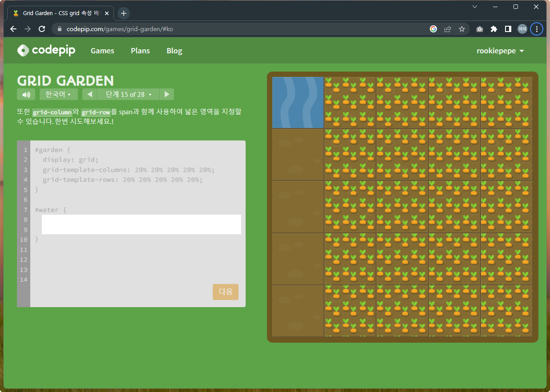Open Chrome three-dot menu
The height and width of the screenshot is (392, 550).
coord(537,29)
